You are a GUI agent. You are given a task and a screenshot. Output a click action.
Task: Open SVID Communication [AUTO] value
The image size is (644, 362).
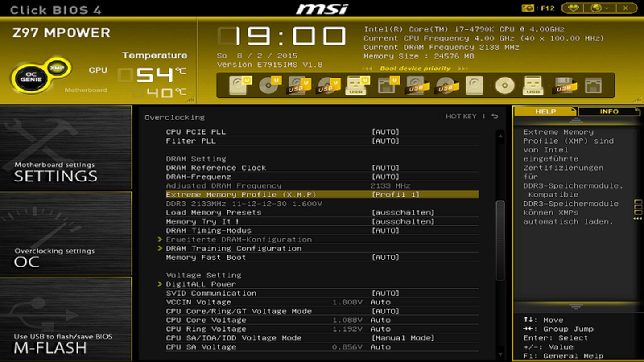tap(385, 293)
